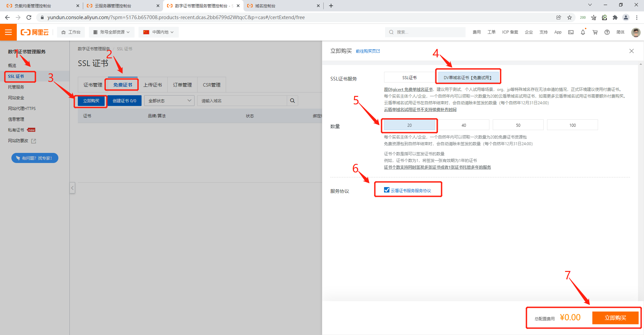Open the 企业 menu
The image size is (644, 335).
[x=529, y=32]
